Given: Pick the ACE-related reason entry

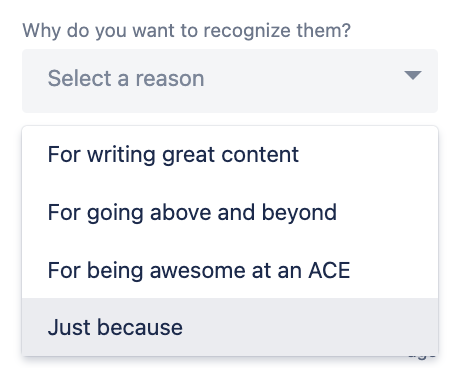Looking at the screenshot, I should tap(230, 270).
